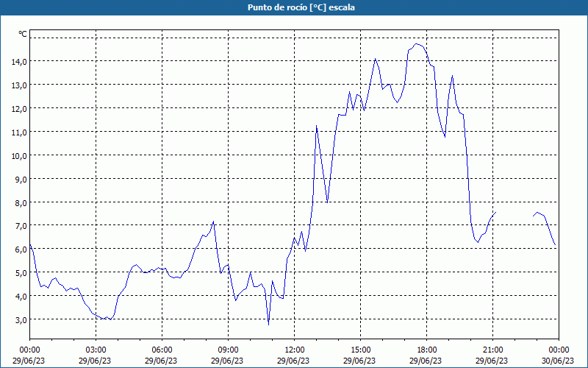Click the curve segment after 23:00
The image size is (588, 368).
(x=544, y=228)
